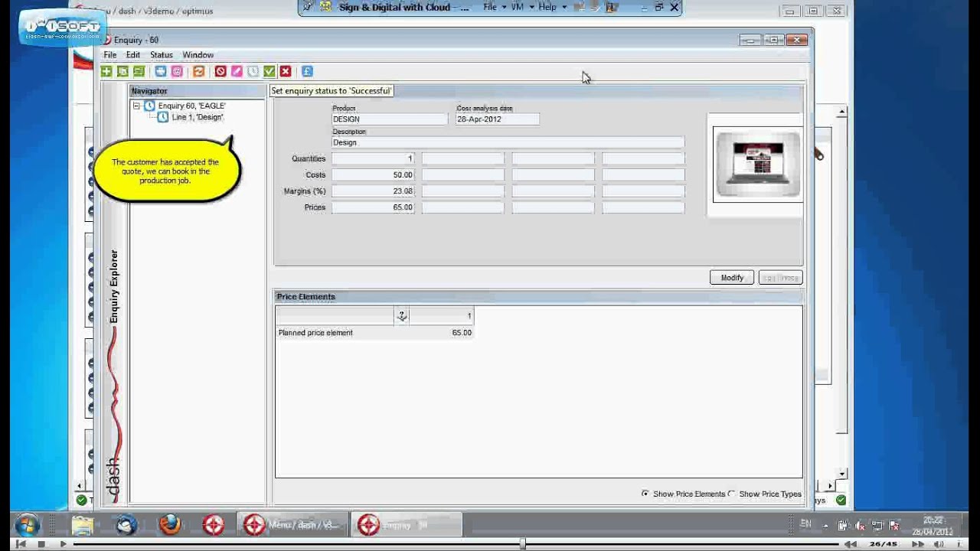The height and width of the screenshot is (551, 980).
Task: Select the Show Price Elements radio button
Action: (645, 494)
